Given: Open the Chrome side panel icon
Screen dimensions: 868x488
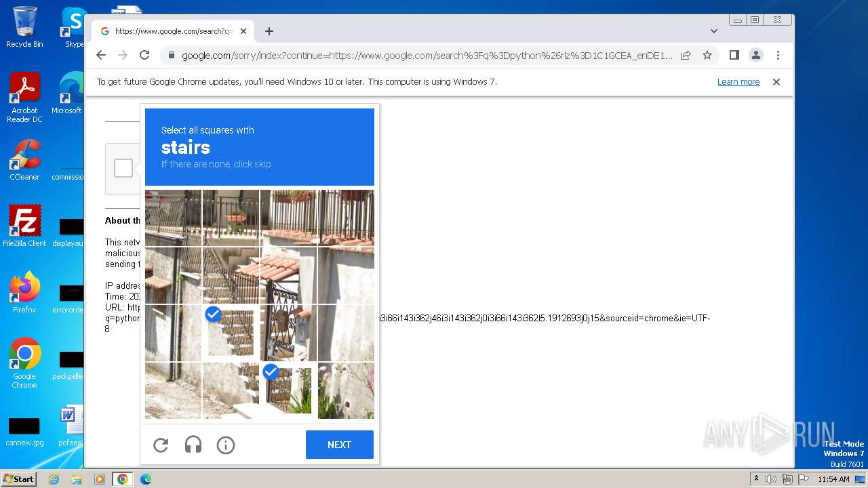Looking at the screenshot, I should tap(734, 55).
